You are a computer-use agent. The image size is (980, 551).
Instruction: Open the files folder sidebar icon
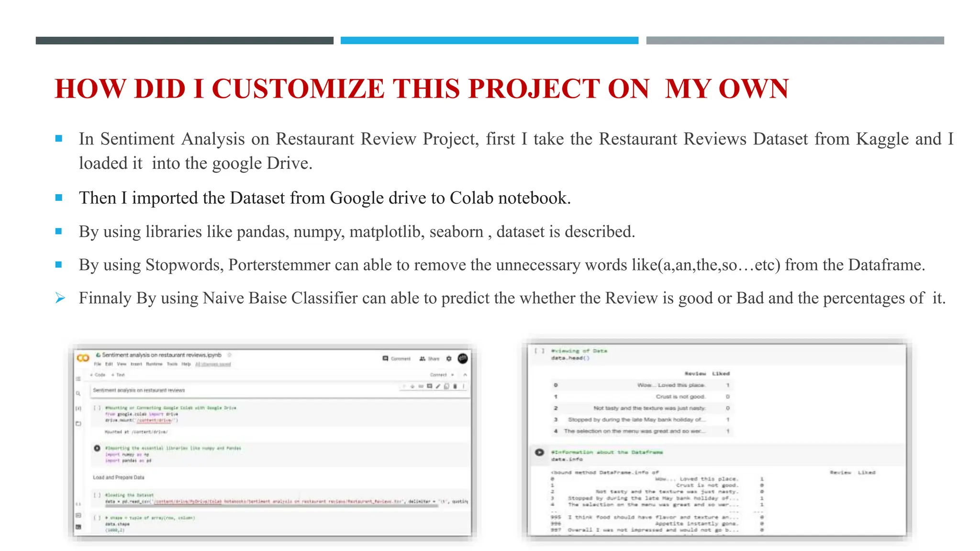point(78,424)
